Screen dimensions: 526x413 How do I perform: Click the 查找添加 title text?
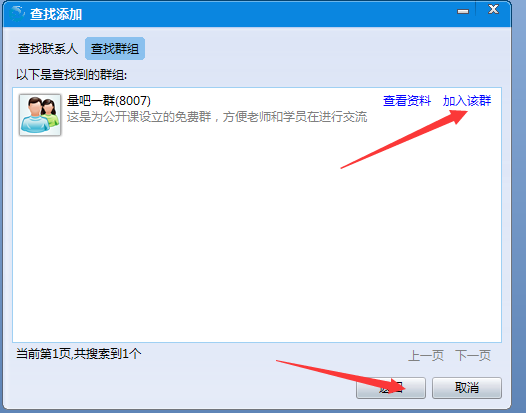pyautogui.click(x=56, y=14)
